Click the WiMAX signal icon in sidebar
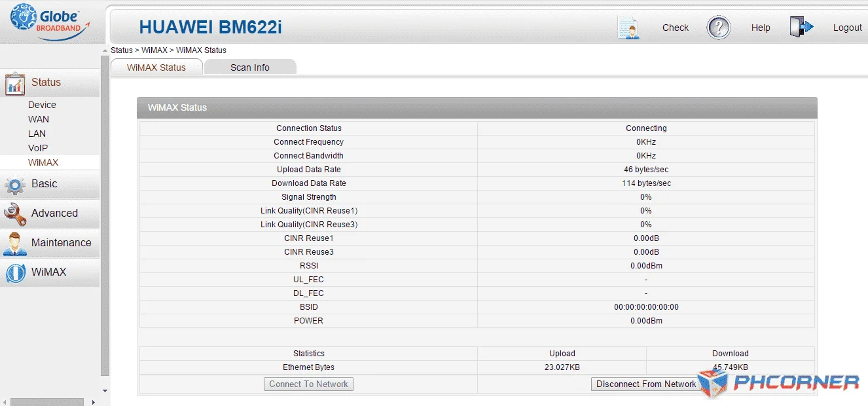The image size is (868, 406). point(14,272)
